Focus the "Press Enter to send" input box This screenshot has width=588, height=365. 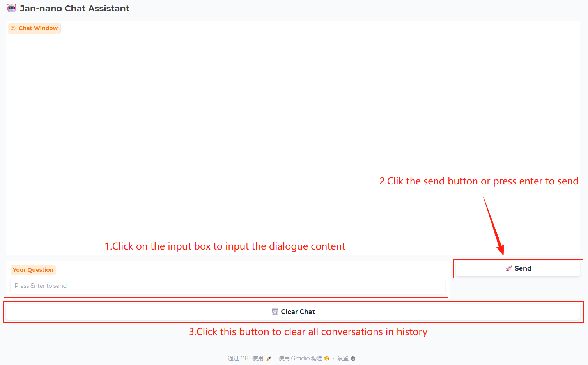(x=228, y=286)
